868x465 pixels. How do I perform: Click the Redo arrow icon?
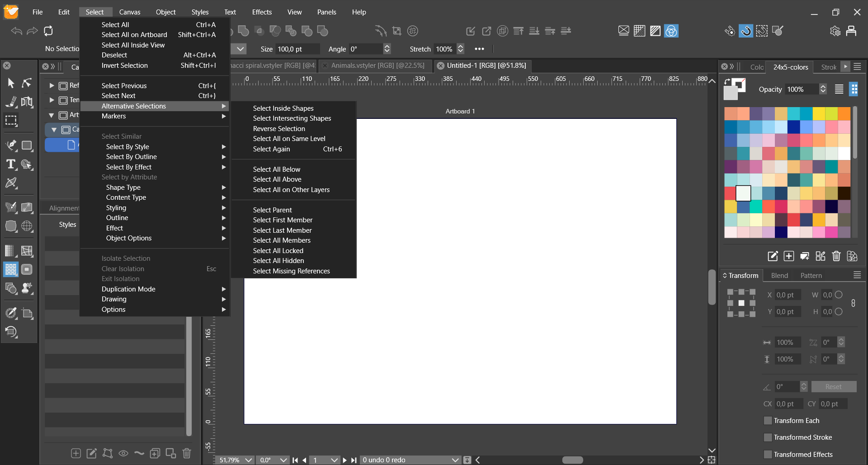(x=33, y=31)
